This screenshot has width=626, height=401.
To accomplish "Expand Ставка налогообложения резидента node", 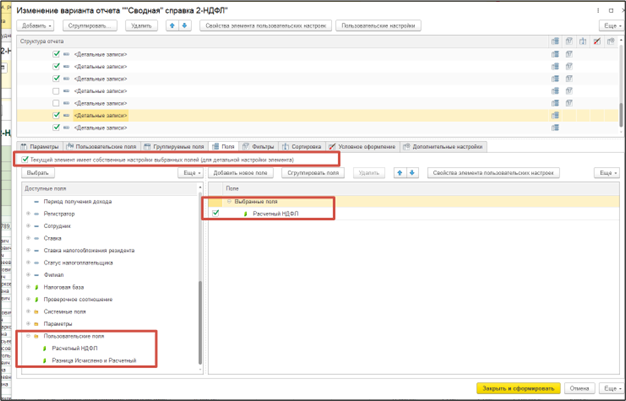I will coord(28,250).
